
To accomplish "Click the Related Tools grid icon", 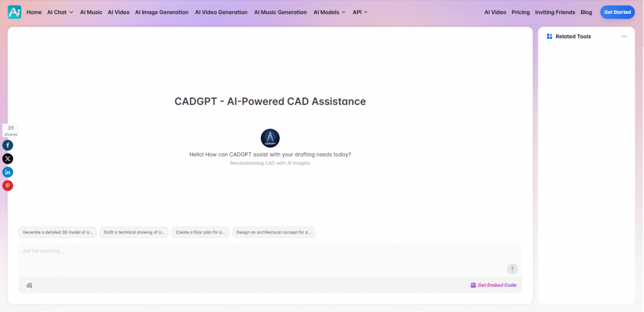I will 550,36.
